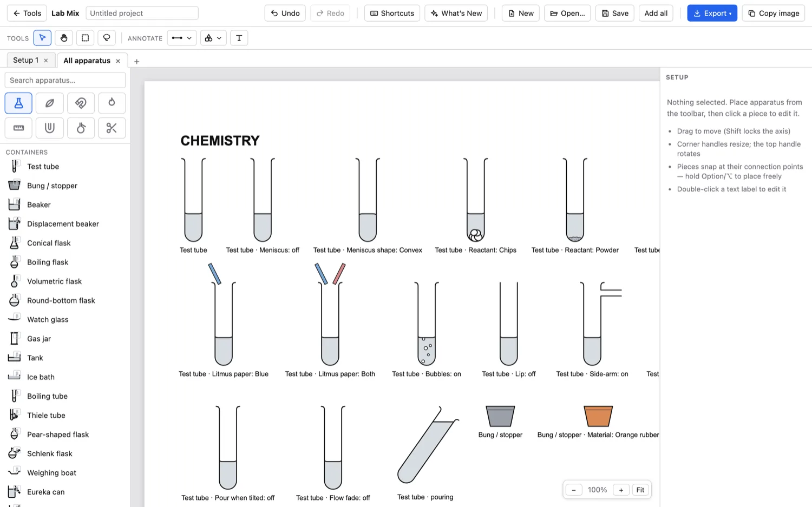Viewport: 812px width, 507px height.
Task: Add a new tab with plus
Action: [x=137, y=62]
